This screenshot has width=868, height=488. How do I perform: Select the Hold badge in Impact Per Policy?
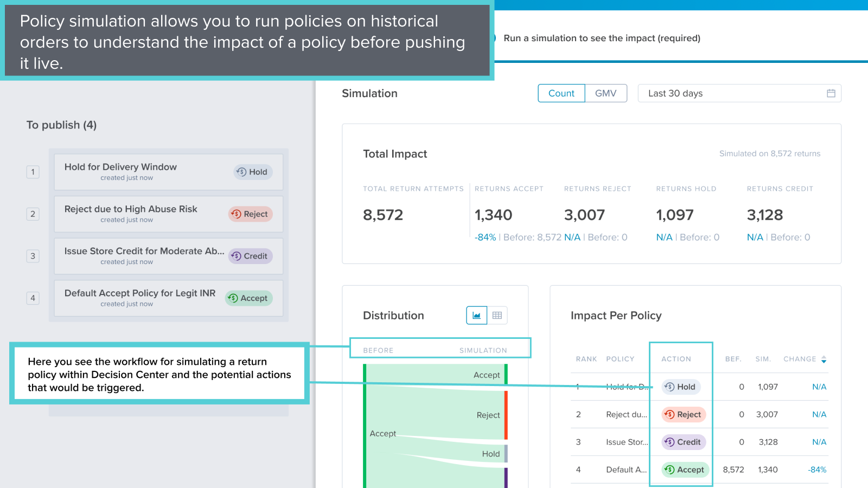point(680,387)
